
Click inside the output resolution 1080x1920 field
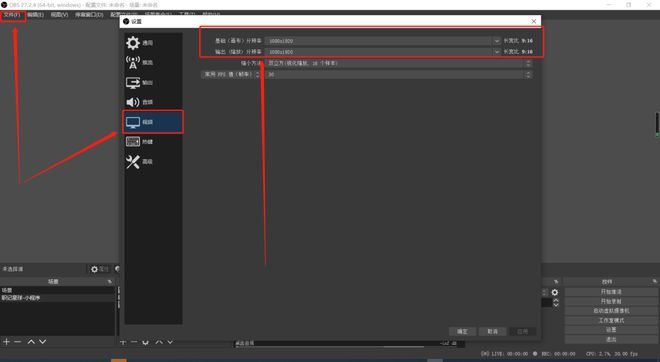pyautogui.click(x=379, y=52)
